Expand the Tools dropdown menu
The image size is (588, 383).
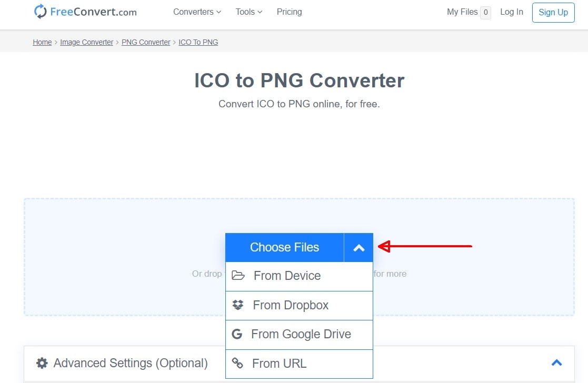pos(248,12)
